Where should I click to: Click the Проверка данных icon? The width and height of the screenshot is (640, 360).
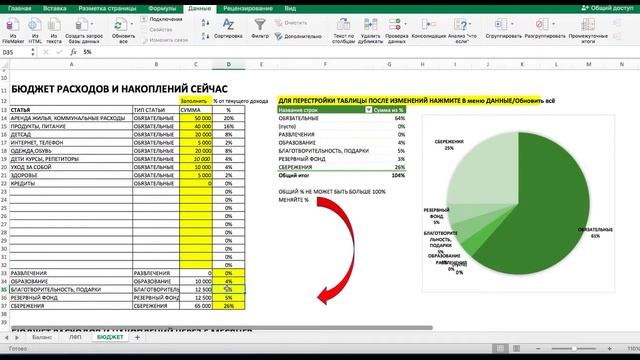[x=395, y=25]
